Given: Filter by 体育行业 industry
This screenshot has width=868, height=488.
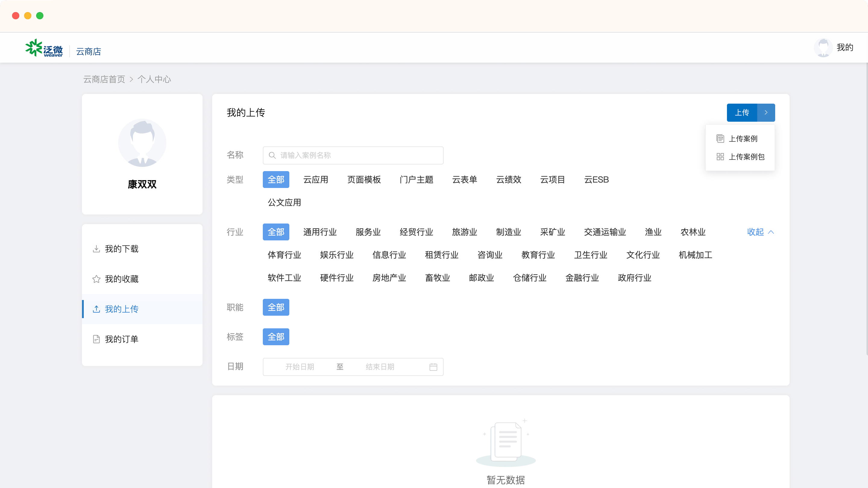Looking at the screenshot, I should [x=284, y=255].
